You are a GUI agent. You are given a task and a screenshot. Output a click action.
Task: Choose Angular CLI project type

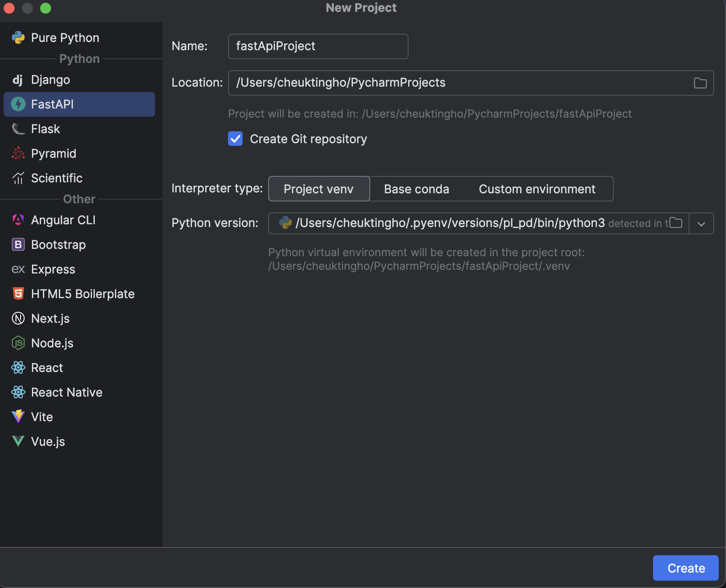click(x=79, y=220)
